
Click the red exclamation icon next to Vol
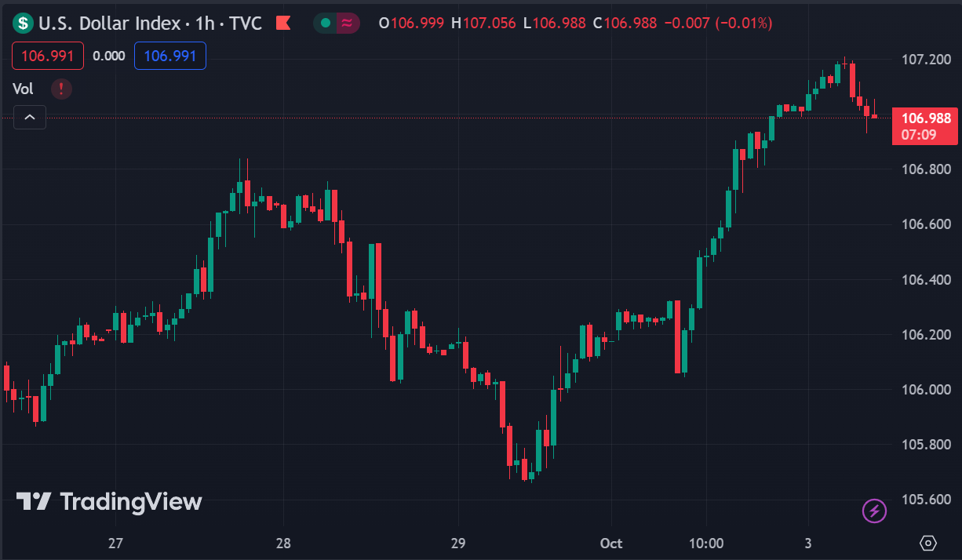click(61, 89)
